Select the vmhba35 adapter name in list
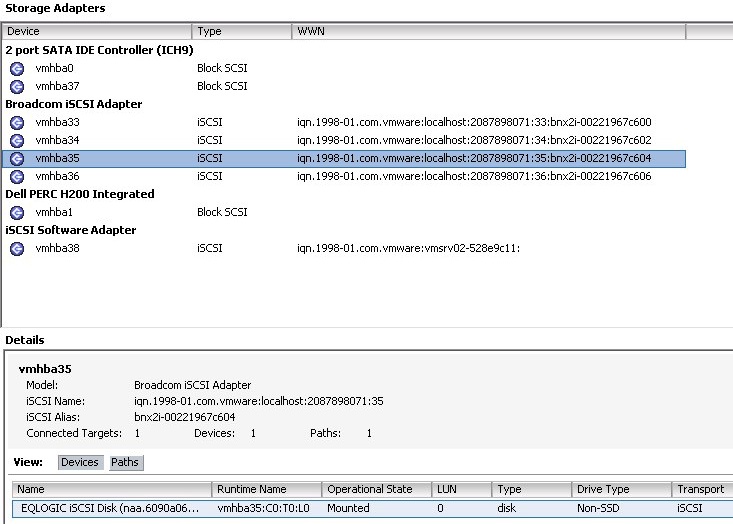Viewport: 733px width, 524px height. pyautogui.click(x=57, y=158)
